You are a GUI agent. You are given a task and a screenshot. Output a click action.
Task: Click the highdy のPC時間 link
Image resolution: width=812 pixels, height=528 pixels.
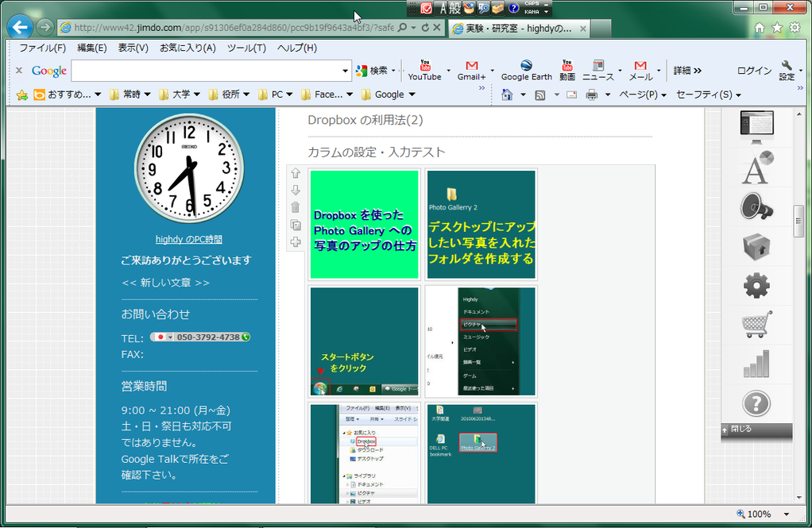tap(189, 239)
